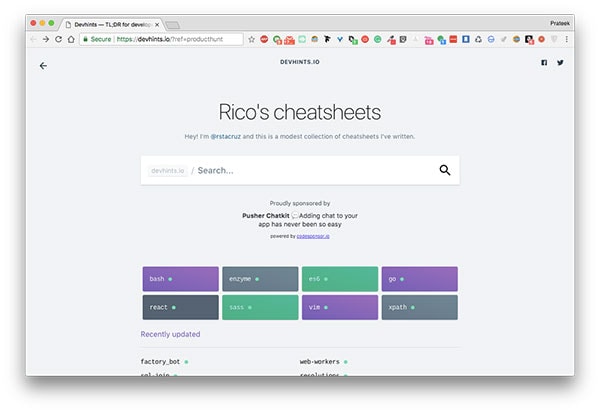Image resolution: width=600 pixels, height=412 pixels.
Task: Open the enzyme cheatsheet tile
Action: coord(260,279)
